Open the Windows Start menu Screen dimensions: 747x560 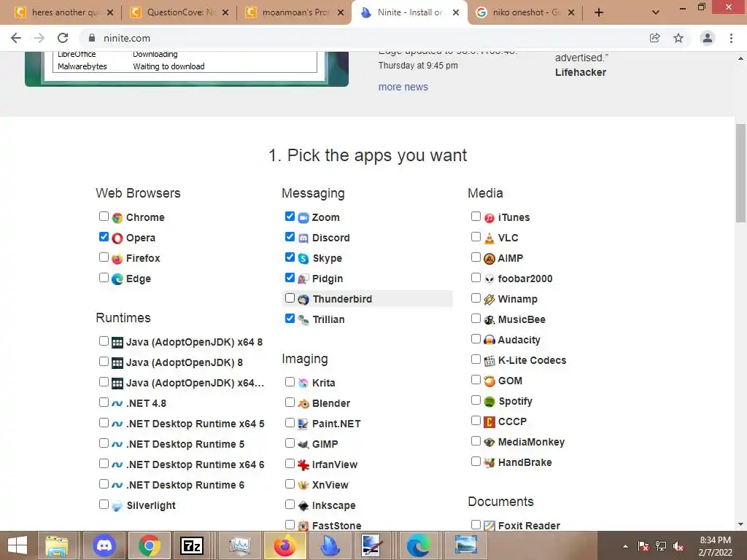click(18, 545)
